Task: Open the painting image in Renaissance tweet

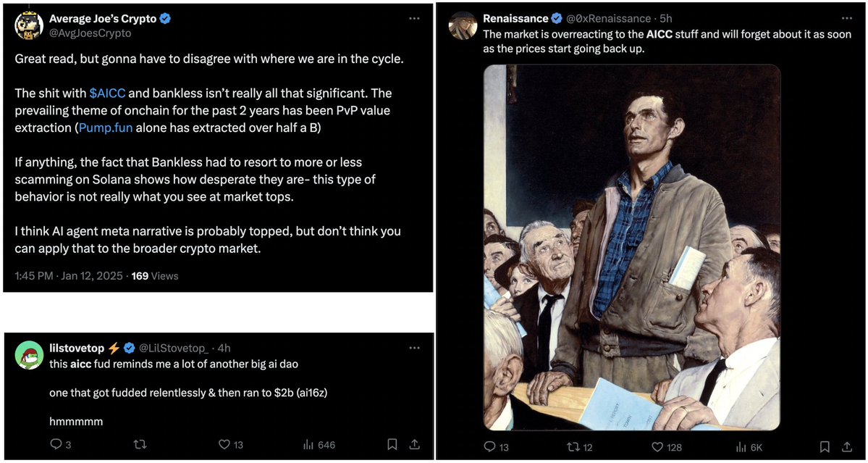Action: click(631, 248)
